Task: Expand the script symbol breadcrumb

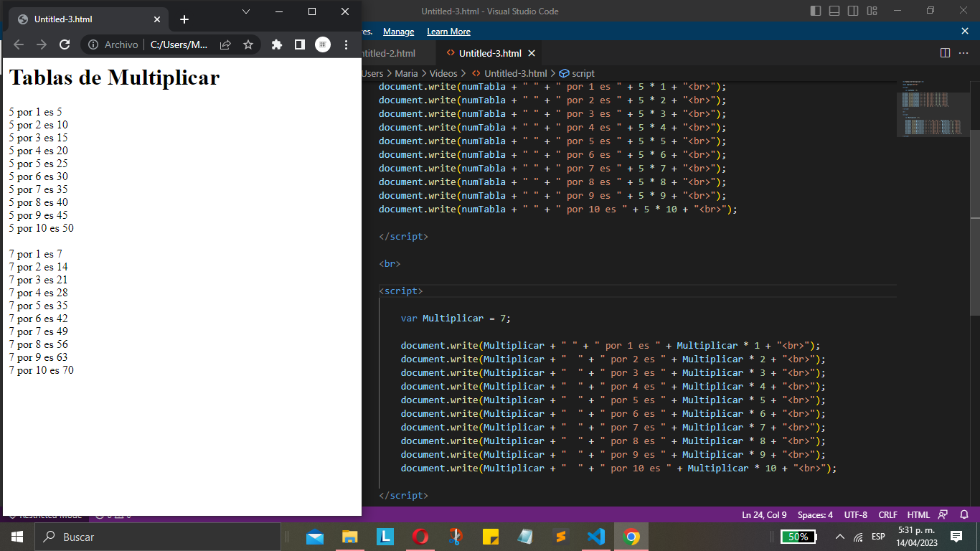Action: point(577,73)
